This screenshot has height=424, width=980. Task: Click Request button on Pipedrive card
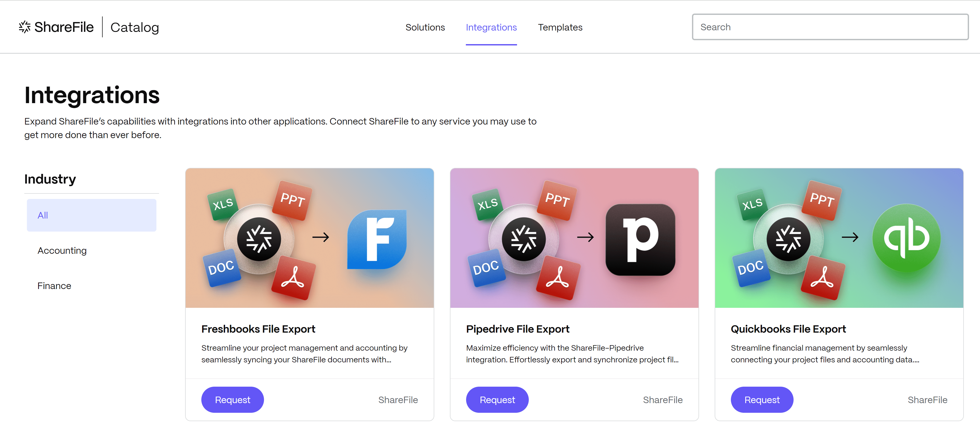coord(497,399)
